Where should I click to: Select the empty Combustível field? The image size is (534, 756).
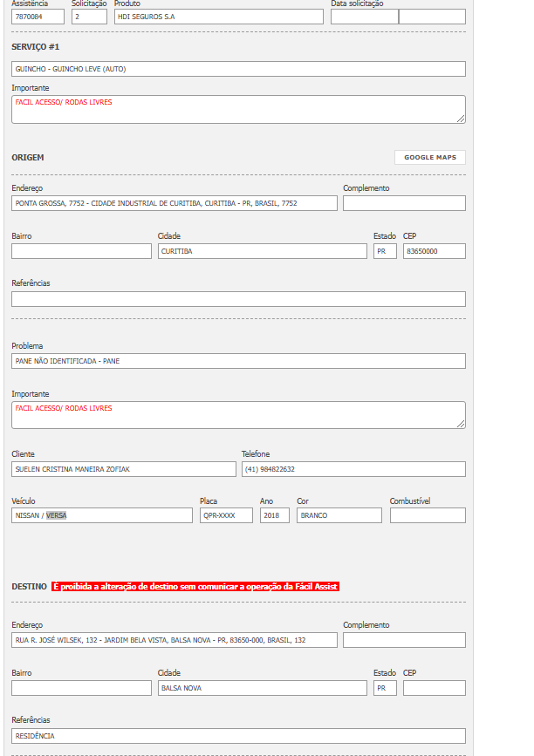click(428, 515)
